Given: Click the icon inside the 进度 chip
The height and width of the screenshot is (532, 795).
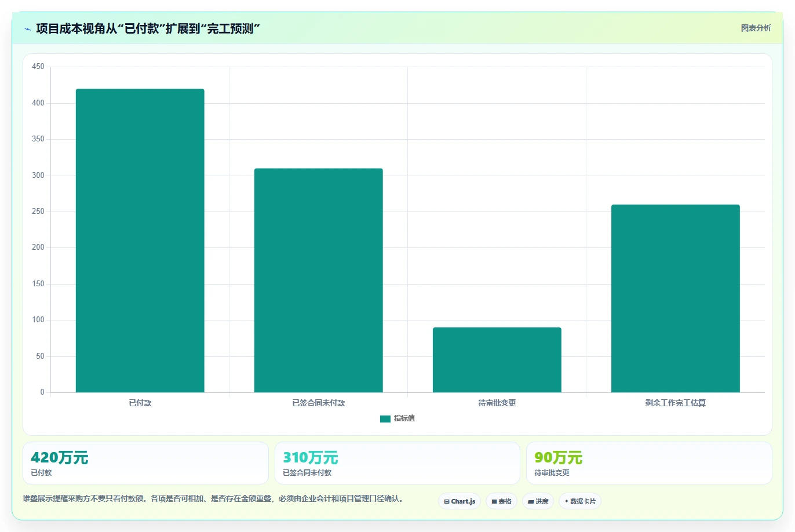Looking at the screenshot, I should click(x=531, y=502).
